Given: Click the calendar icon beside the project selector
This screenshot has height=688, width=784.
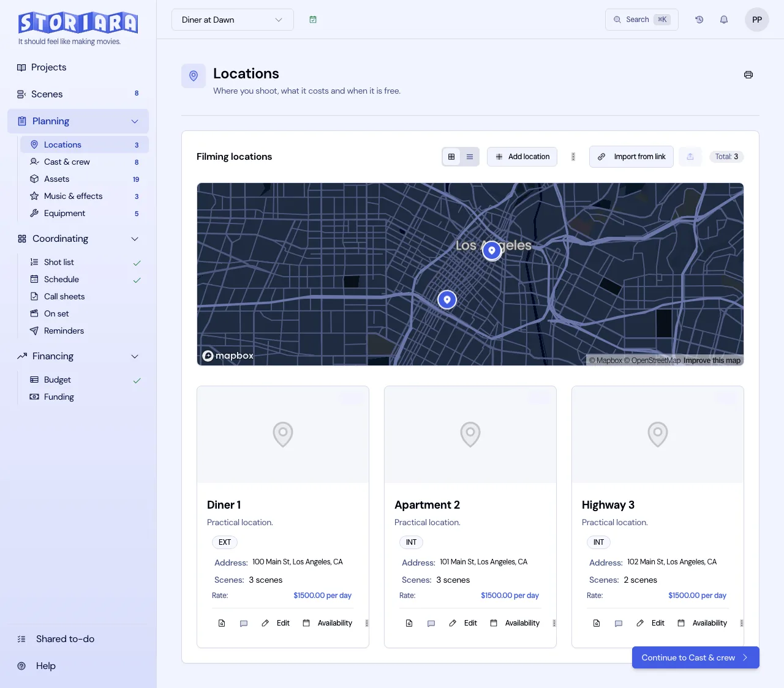Looking at the screenshot, I should pos(313,20).
